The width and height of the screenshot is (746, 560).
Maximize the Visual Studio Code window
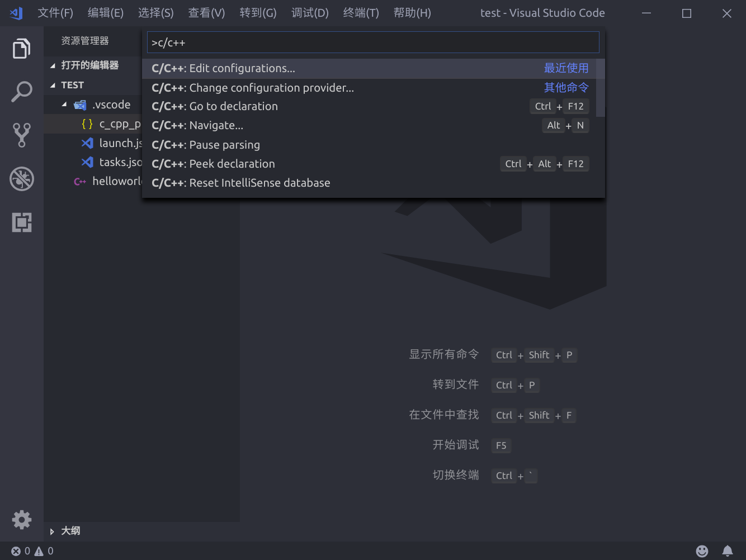(687, 13)
